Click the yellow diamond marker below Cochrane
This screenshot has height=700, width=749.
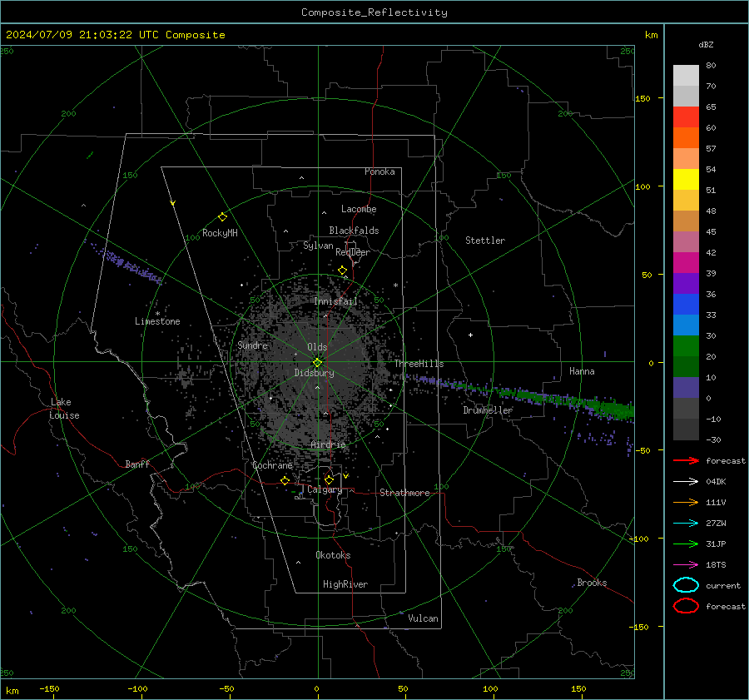285,480
